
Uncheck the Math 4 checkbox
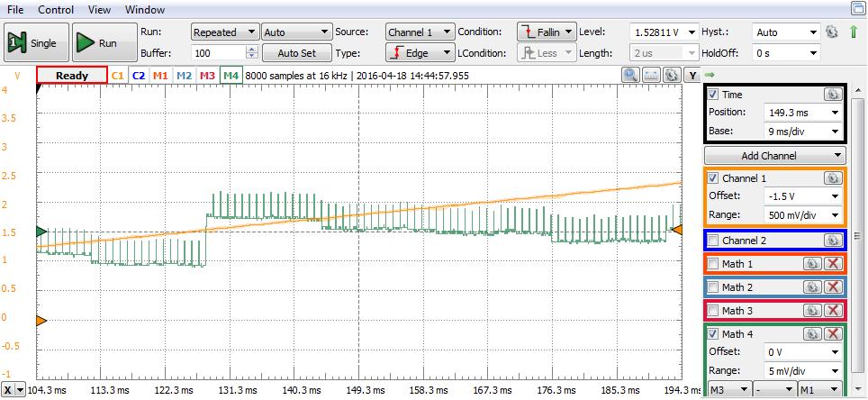[x=713, y=334]
